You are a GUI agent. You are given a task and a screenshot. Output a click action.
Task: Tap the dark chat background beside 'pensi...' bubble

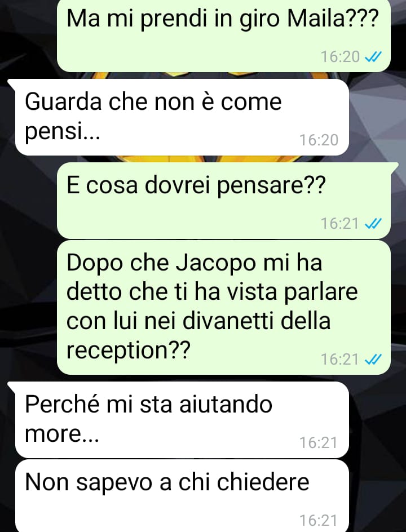pyautogui.click(x=377, y=117)
